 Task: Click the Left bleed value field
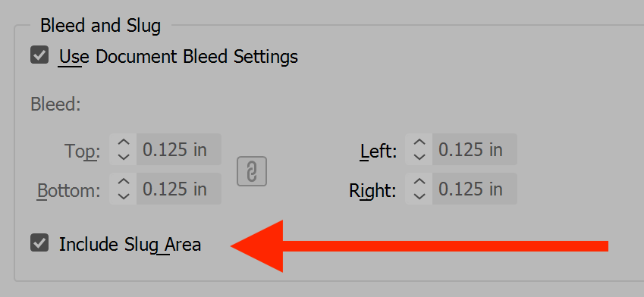(475, 149)
